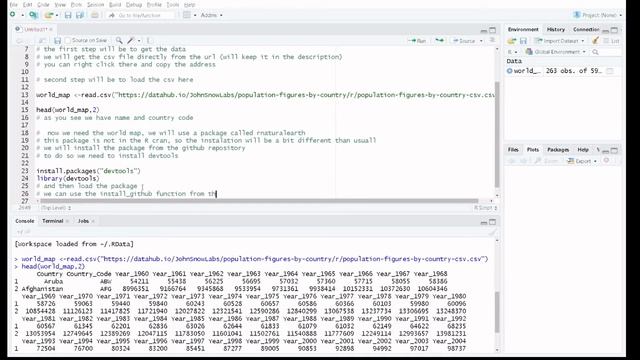Click the Print document icon

coord(95,15)
